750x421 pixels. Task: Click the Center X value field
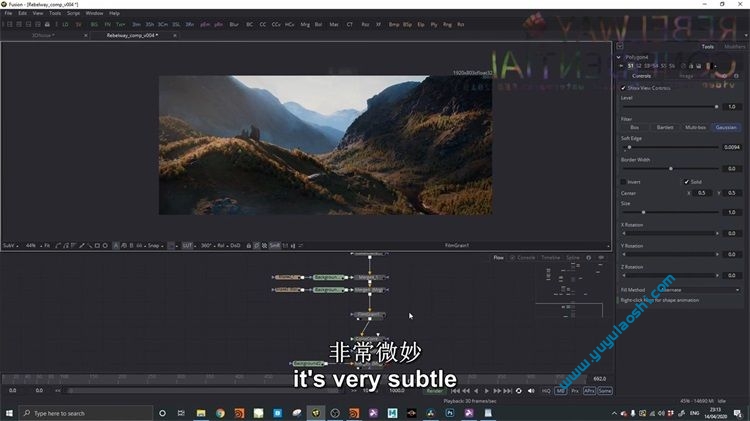702,193
